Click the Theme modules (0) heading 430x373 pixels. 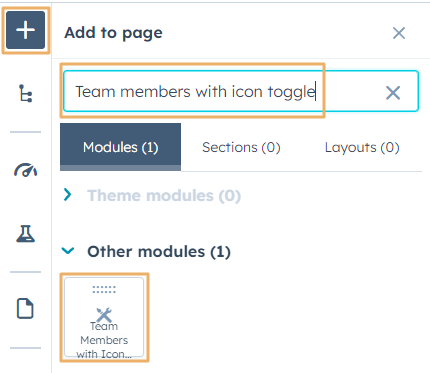click(x=164, y=195)
